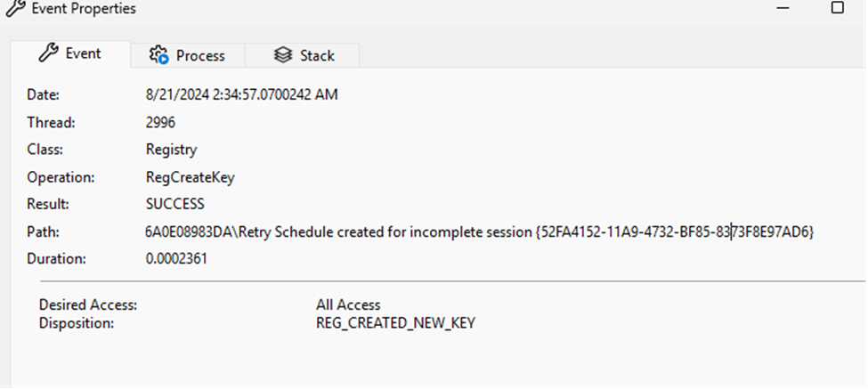Click the Stack tab layers icon
The width and height of the screenshot is (868, 390).
point(283,55)
